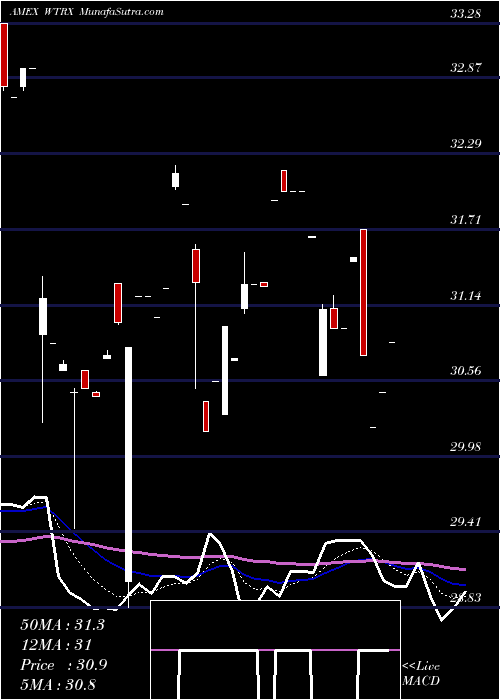500x700 pixels.
Task: Click the 31.14 price axis label
Action: point(465,296)
